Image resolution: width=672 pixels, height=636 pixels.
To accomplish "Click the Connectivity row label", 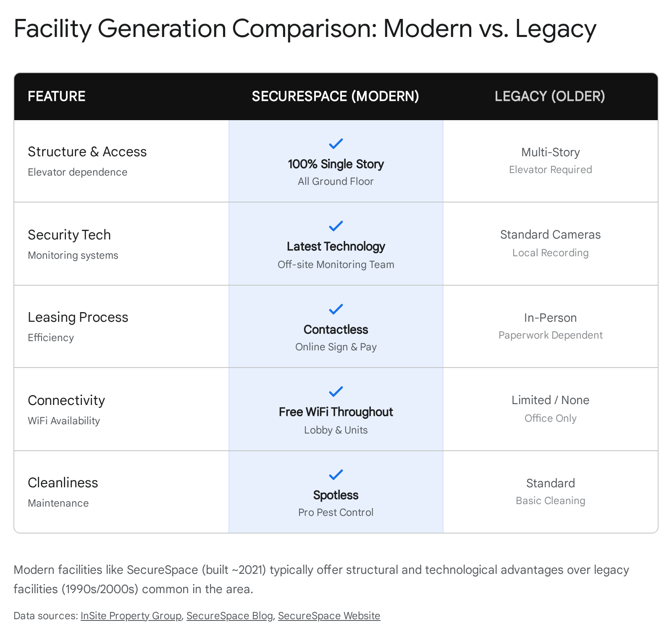I will point(66,400).
